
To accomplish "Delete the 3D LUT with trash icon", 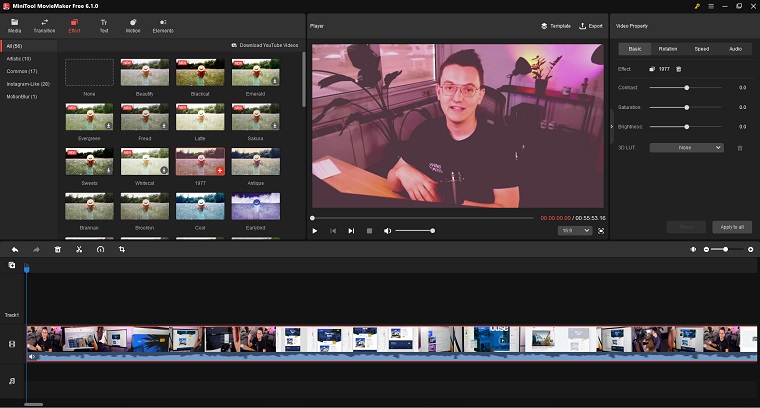I will pos(740,148).
